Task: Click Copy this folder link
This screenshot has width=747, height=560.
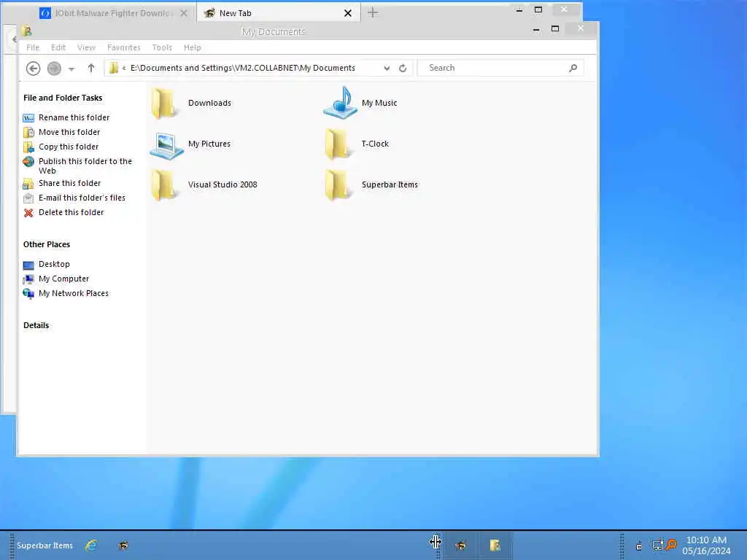Action: pyautogui.click(x=69, y=147)
